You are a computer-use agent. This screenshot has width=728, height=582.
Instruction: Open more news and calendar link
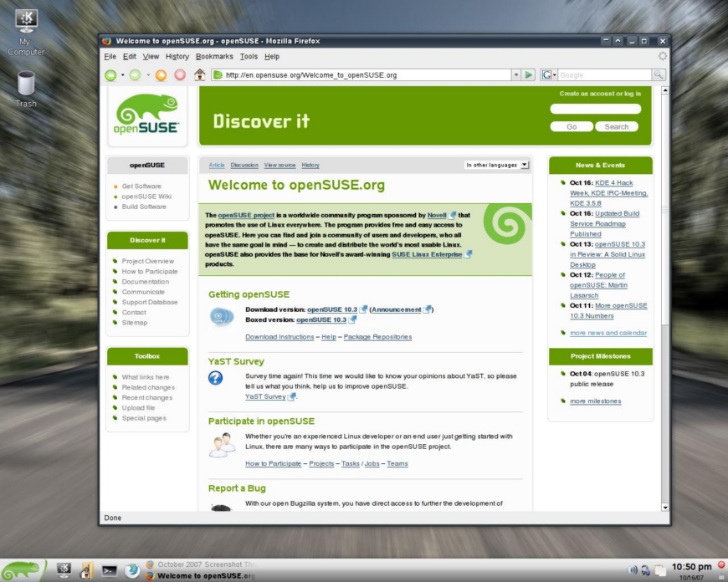coord(608,333)
